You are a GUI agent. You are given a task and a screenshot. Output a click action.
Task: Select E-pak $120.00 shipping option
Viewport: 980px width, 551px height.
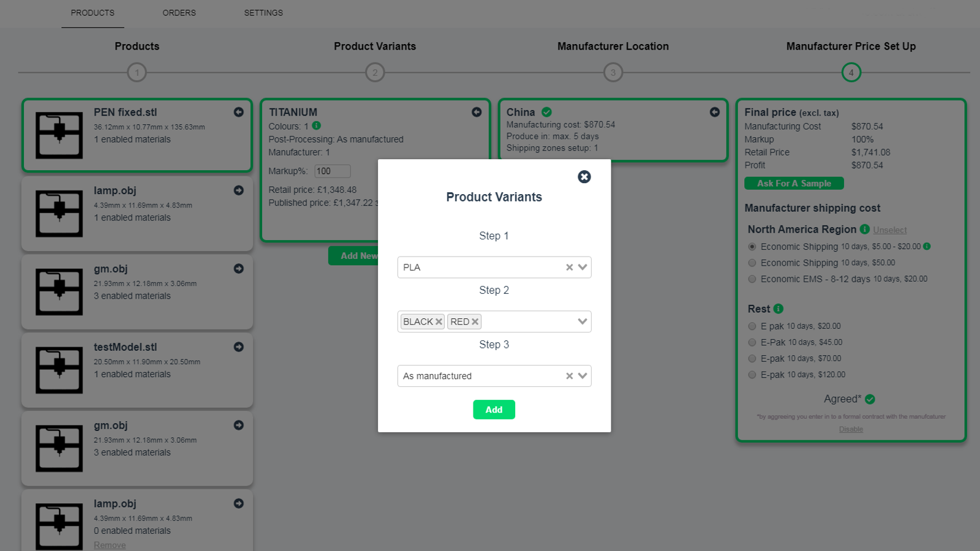(x=752, y=375)
